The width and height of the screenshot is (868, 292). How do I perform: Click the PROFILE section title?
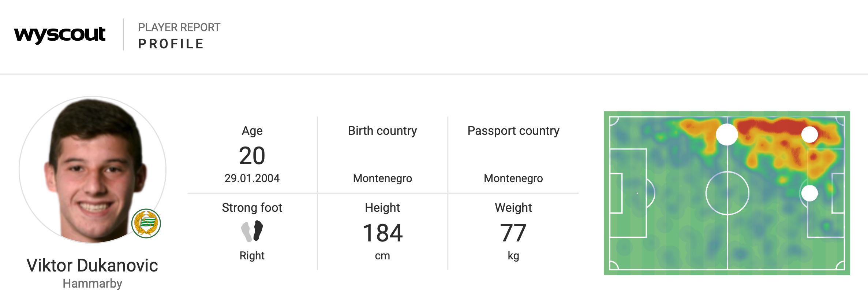[171, 44]
